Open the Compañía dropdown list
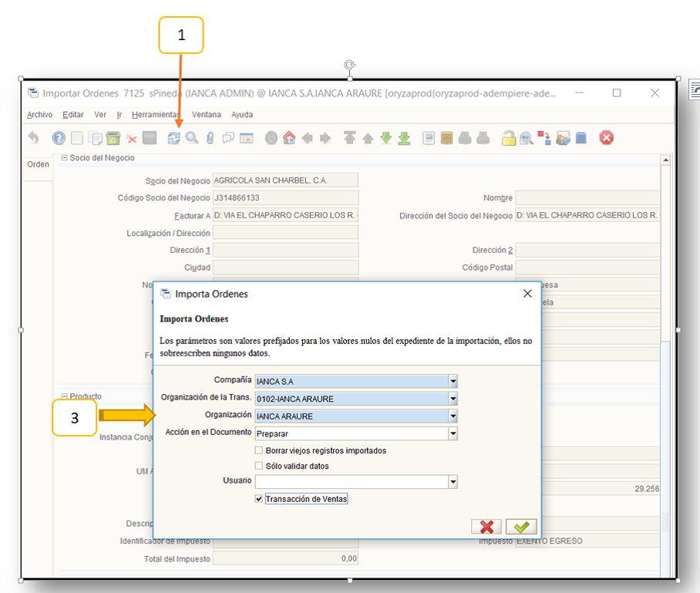The width and height of the screenshot is (700, 593). (x=453, y=381)
